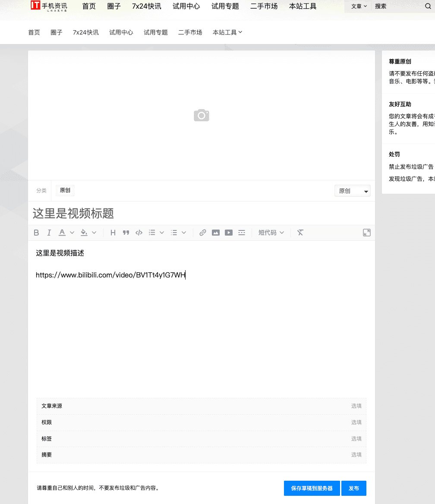The height and width of the screenshot is (504, 435).
Task: Click the blockquote icon
Action: (126, 233)
